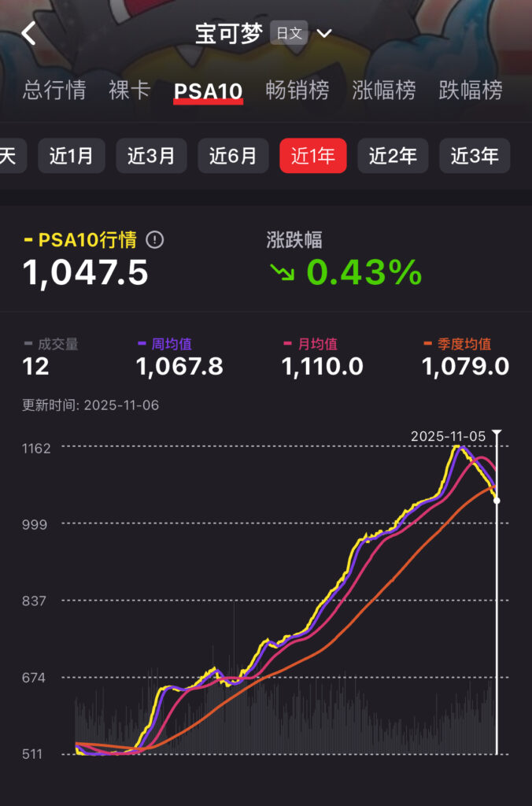
Task: Select the 近1年 time range
Action: 313,156
